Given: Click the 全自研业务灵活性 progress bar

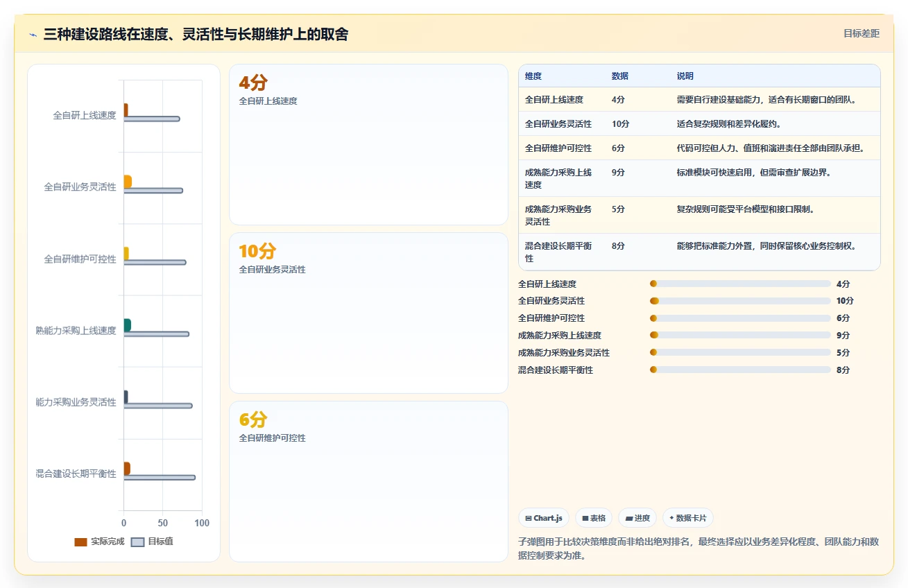Looking at the screenshot, I should click(x=740, y=301).
